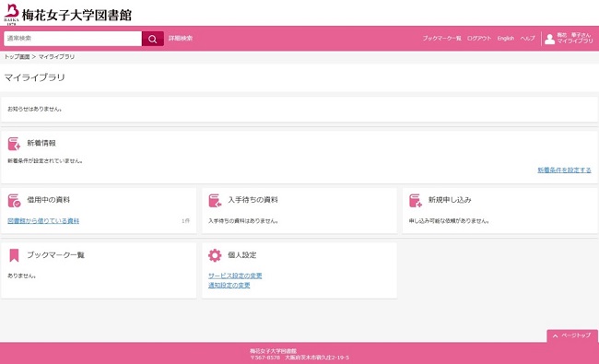This screenshot has height=364, width=599.
Task: Click the 借用中の資料 heading
Action: point(49,200)
